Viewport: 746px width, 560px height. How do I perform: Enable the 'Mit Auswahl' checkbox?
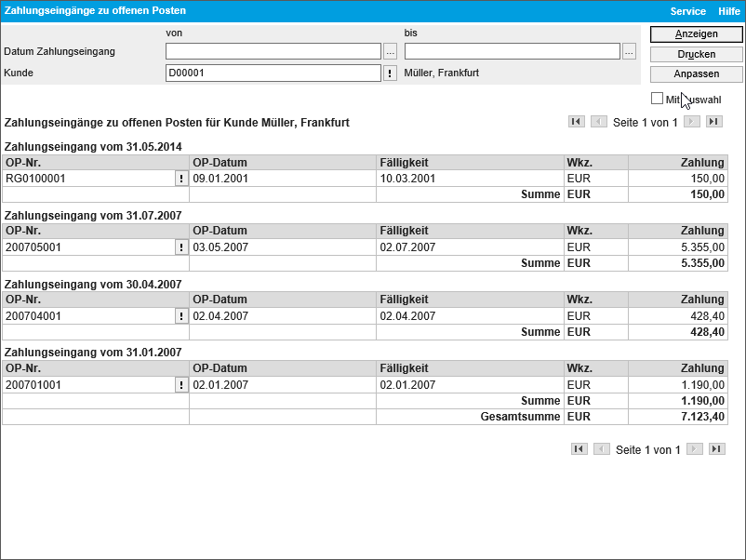[x=658, y=99]
